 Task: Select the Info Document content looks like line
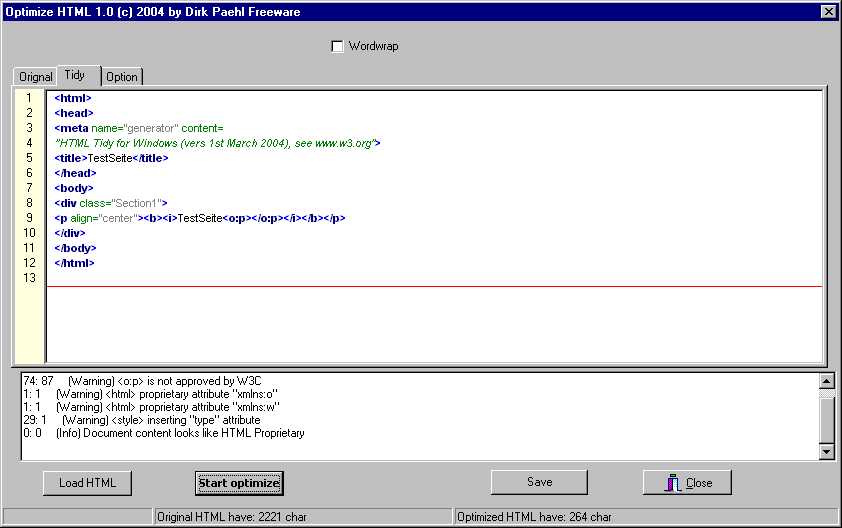point(164,433)
